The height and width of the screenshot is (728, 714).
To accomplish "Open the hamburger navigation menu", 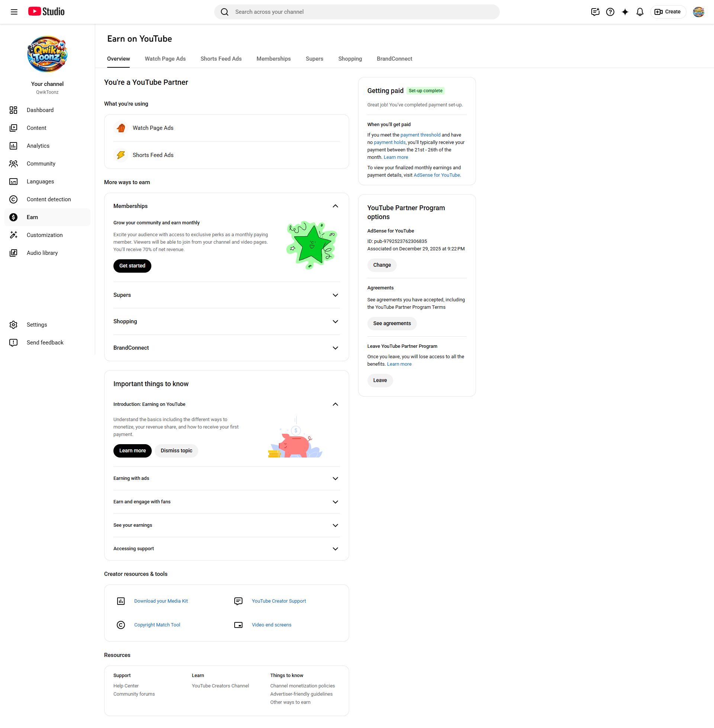I will [14, 12].
